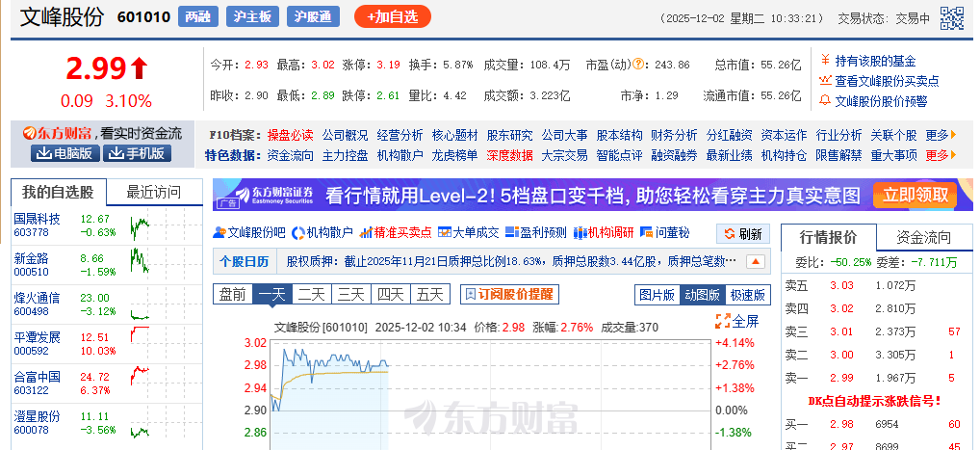Viewport: 980px width, 450px height.
Task: Switch chart to 图片版
Action: (657, 295)
